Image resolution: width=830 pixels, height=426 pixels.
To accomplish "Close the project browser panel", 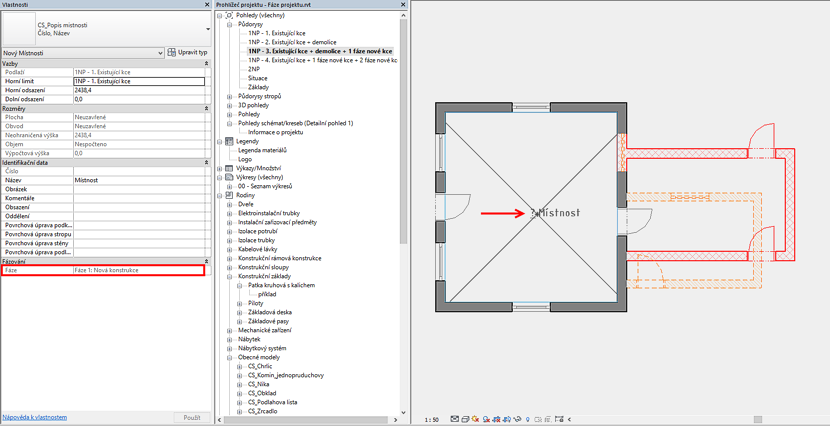I will pos(404,5).
